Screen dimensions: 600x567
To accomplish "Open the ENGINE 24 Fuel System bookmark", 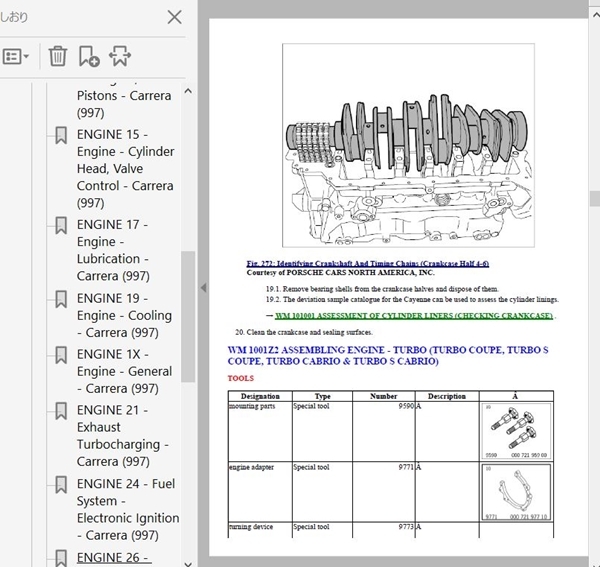I will coord(127,509).
